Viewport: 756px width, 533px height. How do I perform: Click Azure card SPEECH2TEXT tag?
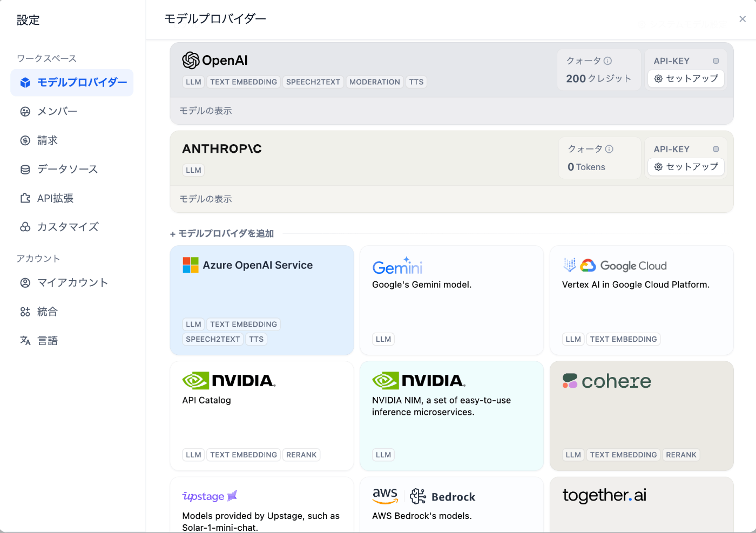213,339
